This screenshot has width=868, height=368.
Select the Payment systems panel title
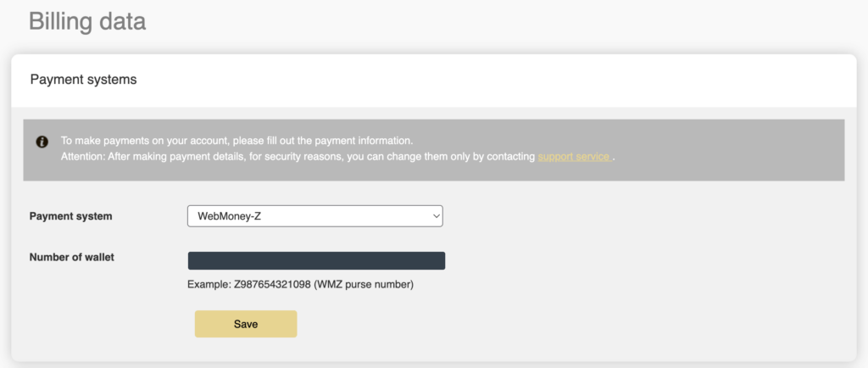tap(83, 80)
